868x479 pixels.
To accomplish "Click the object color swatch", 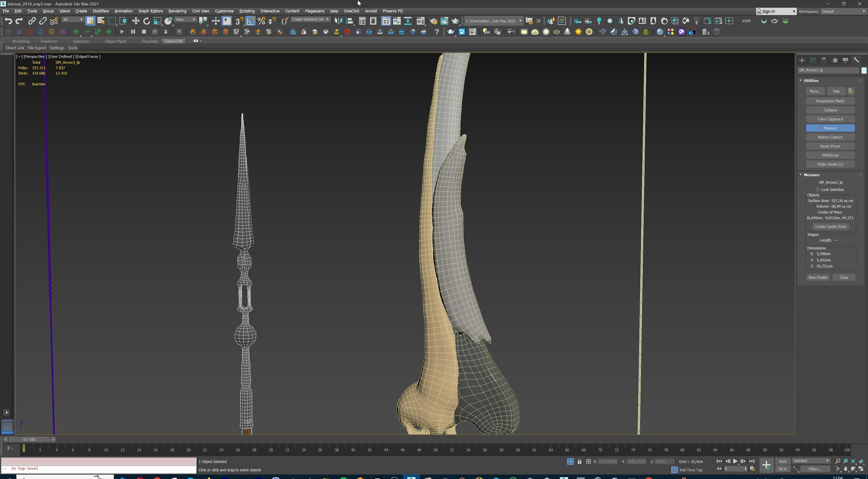I will [x=864, y=70].
